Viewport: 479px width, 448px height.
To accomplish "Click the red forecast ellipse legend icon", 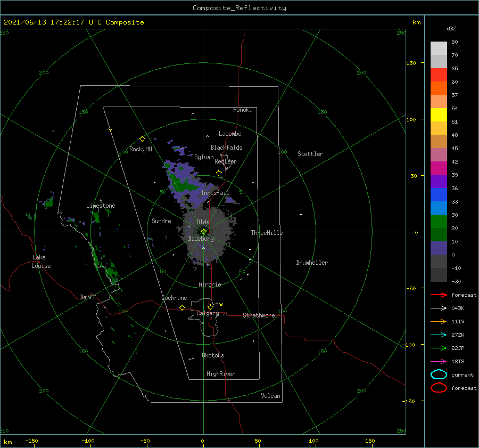I will coord(439,388).
